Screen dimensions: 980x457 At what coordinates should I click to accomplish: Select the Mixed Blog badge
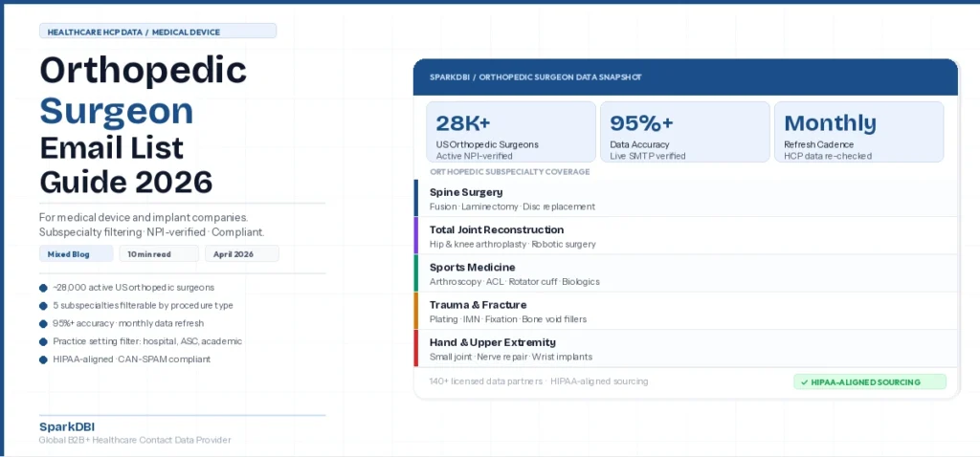point(75,254)
